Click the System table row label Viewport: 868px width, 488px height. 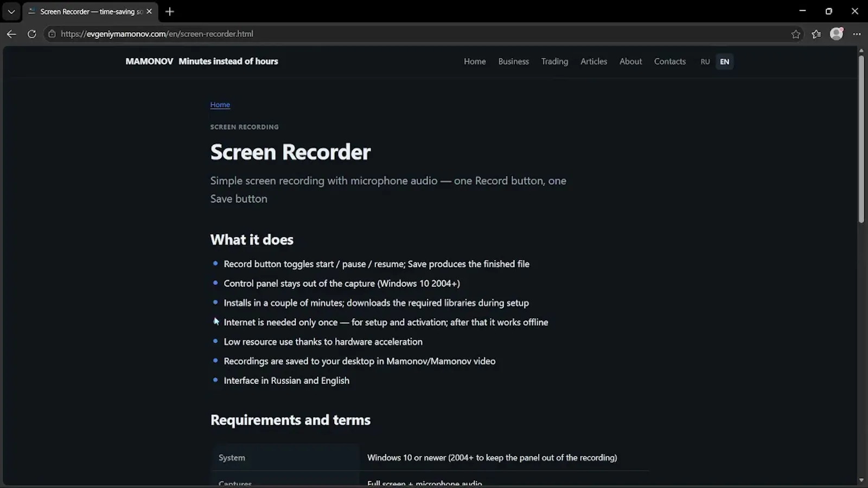click(232, 458)
